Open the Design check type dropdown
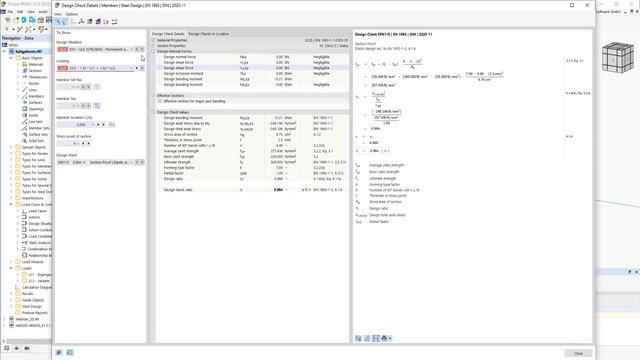The height and width of the screenshot is (360, 640). pyautogui.click(x=131, y=162)
